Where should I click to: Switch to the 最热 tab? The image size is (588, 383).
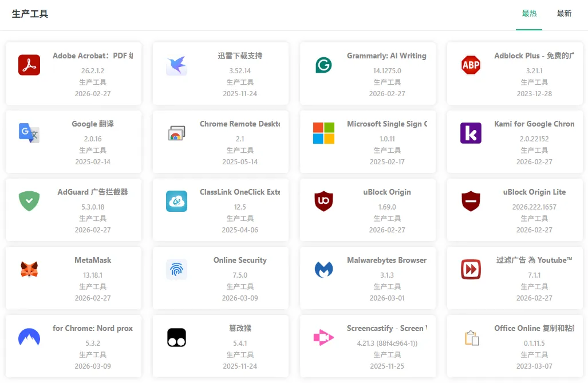[x=529, y=14]
